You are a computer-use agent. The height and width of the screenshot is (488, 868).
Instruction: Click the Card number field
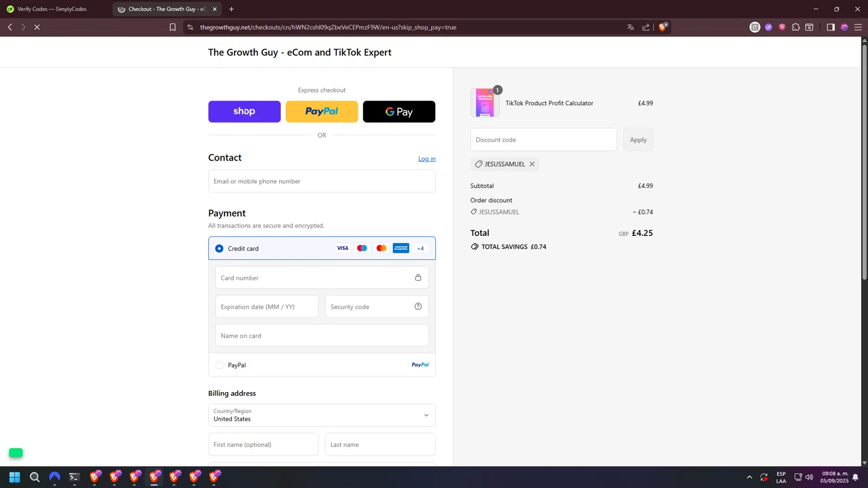click(322, 278)
